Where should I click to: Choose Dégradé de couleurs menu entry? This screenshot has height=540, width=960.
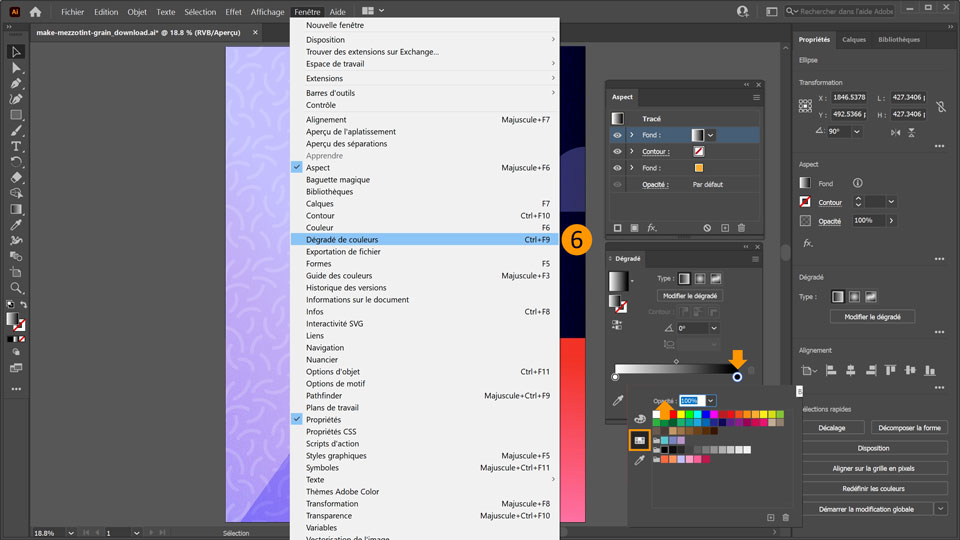tap(426, 239)
